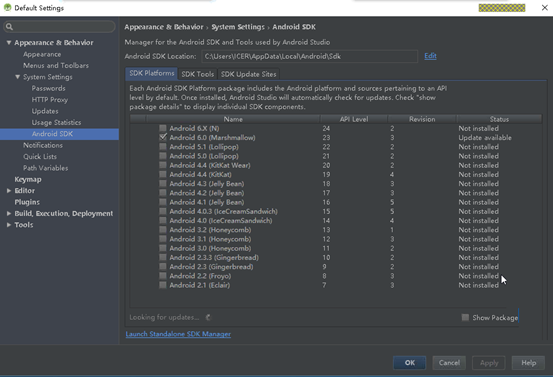Collapse the Appearance & Behavior tree node

pyautogui.click(x=8, y=42)
